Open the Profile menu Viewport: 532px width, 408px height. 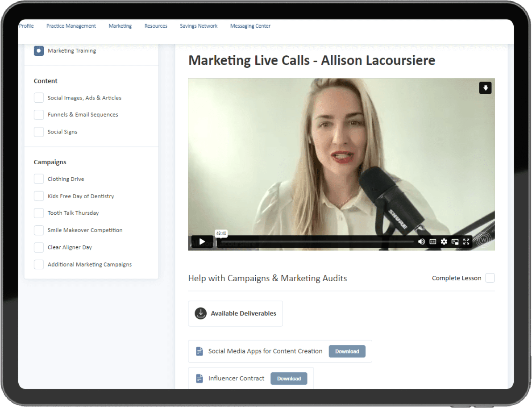click(26, 26)
